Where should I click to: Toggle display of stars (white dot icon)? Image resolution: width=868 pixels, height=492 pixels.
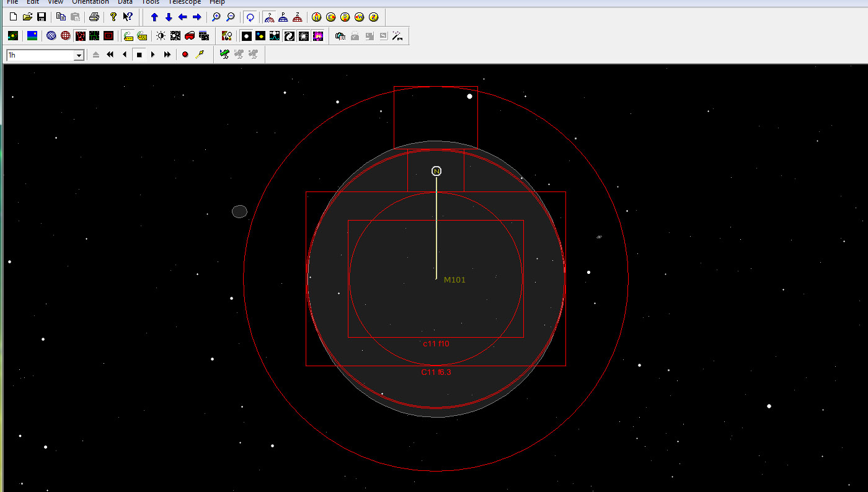click(x=246, y=36)
